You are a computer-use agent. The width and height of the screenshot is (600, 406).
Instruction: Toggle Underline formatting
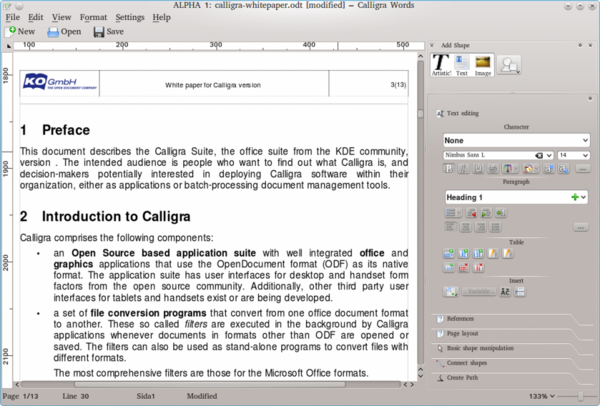click(478, 168)
